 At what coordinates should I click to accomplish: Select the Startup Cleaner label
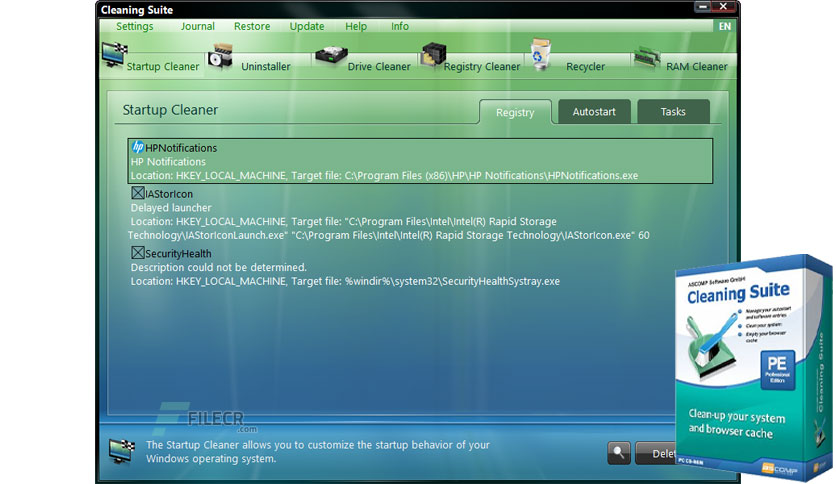pos(163,67)
